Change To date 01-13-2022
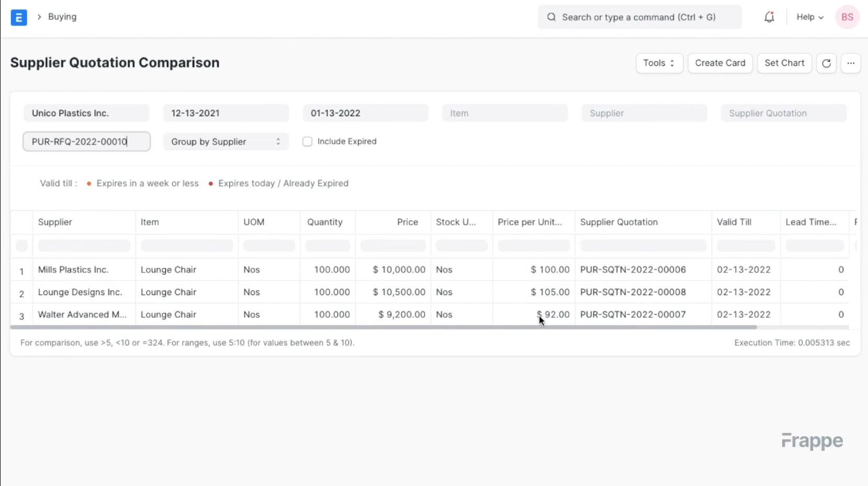 pyautogui.click(x=365, y=113)
